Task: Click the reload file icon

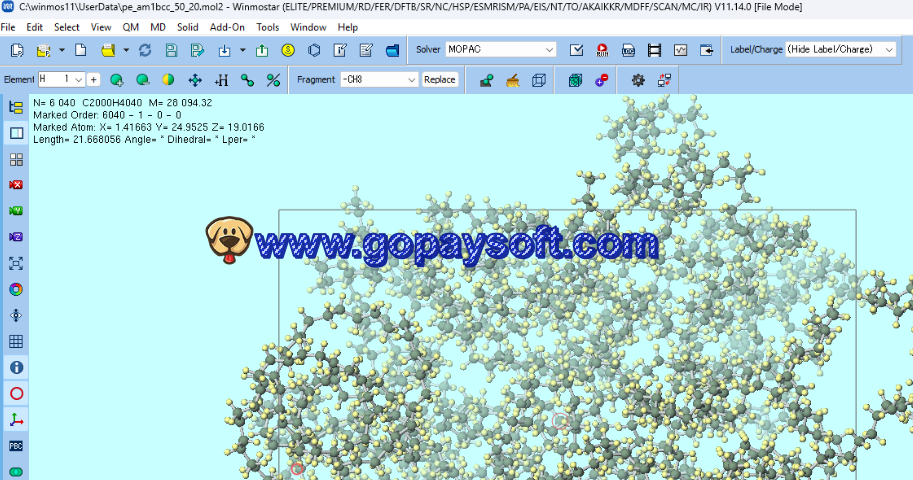Action: 145,49
